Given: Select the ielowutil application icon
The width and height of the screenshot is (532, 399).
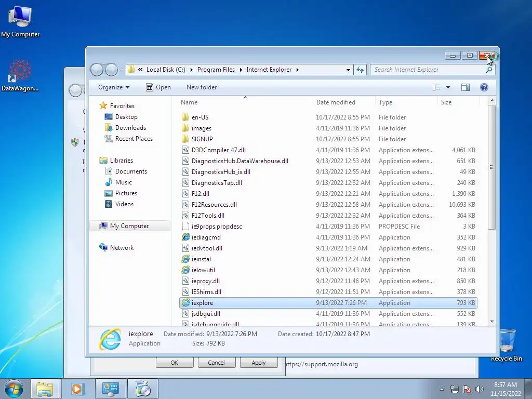Looking at the screenshot, I should coord(185,270).
